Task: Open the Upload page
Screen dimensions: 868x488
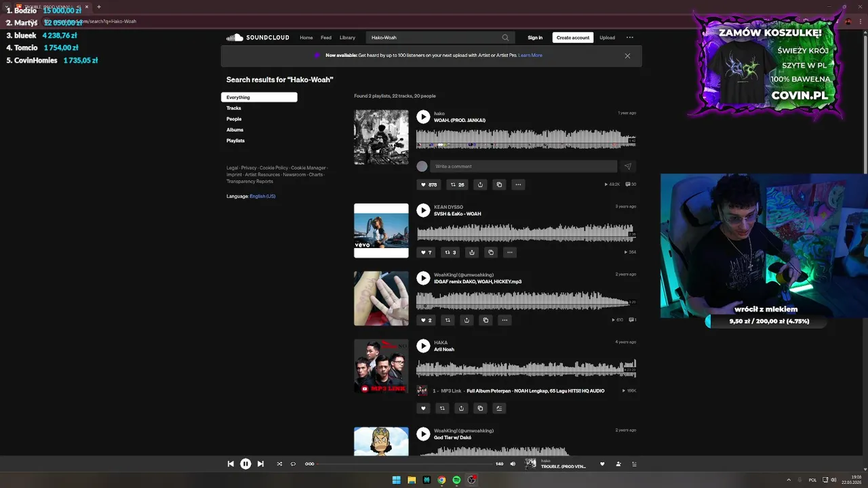Action: [607, 37]
